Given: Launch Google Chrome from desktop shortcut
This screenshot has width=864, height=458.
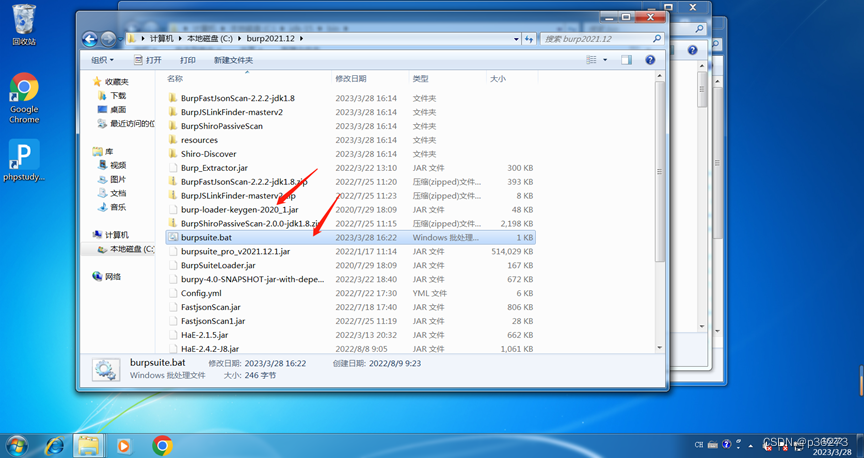Looking at the screenshot, I should 24,98.
